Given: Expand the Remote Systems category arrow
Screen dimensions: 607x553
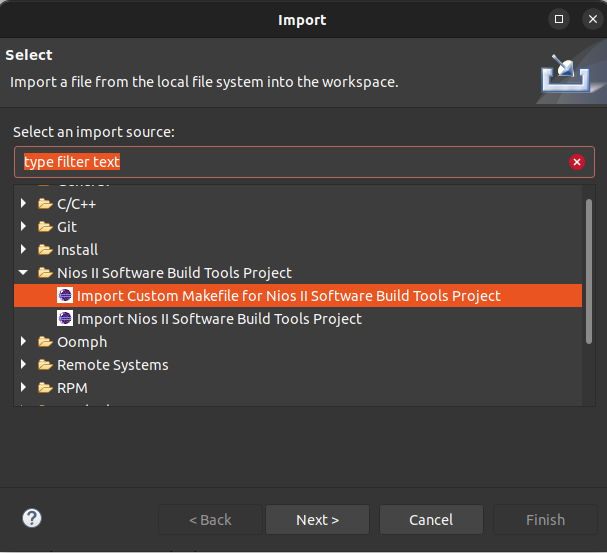Looking at the screenshot, I should point(24,365).
